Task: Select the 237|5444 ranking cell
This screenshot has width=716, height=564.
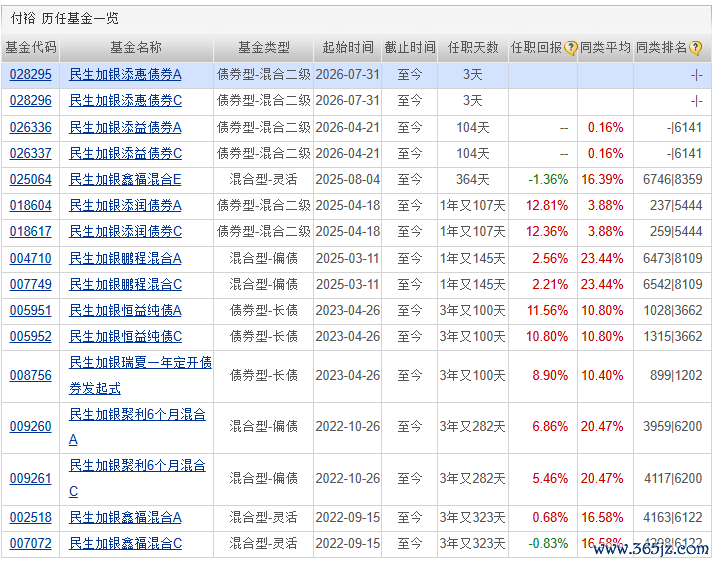Action: (676, 206)
